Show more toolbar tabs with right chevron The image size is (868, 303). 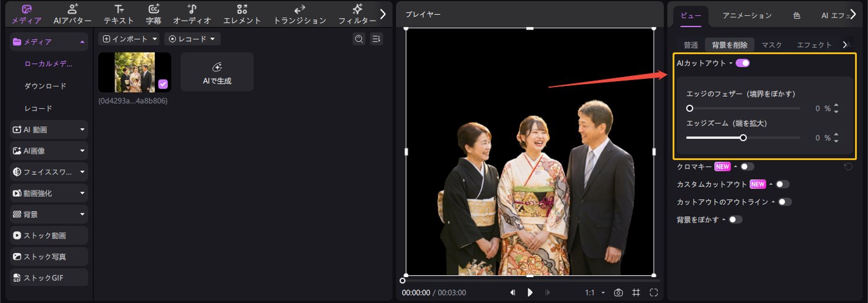tap(383, 14)
